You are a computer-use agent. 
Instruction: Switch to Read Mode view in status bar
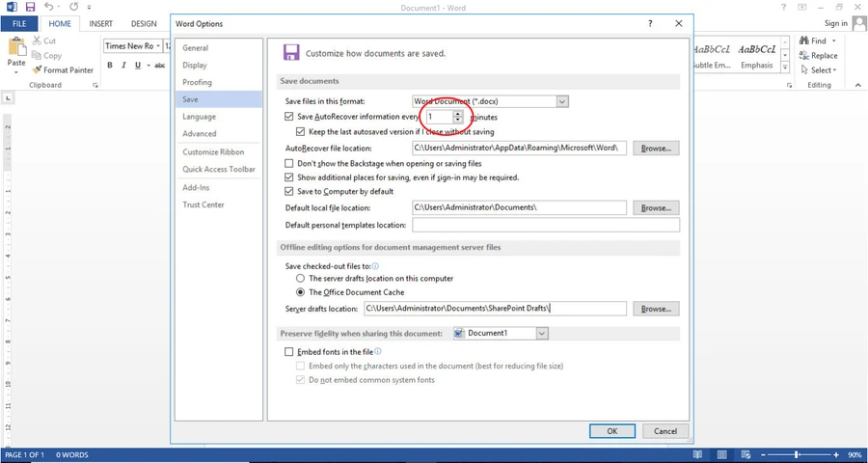(697, 454)
